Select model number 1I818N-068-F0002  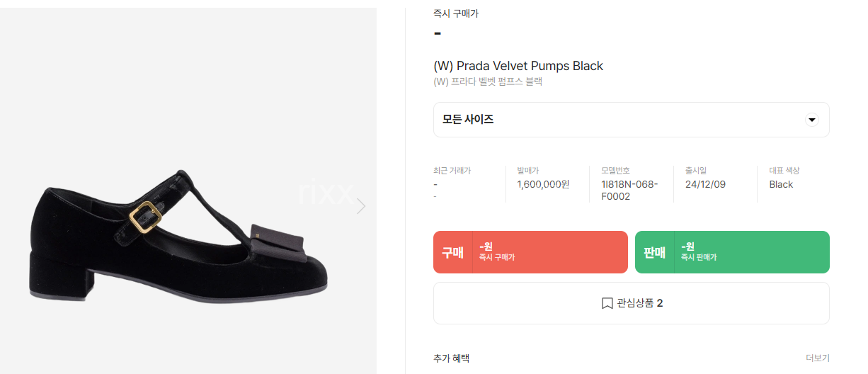[629, 191]
